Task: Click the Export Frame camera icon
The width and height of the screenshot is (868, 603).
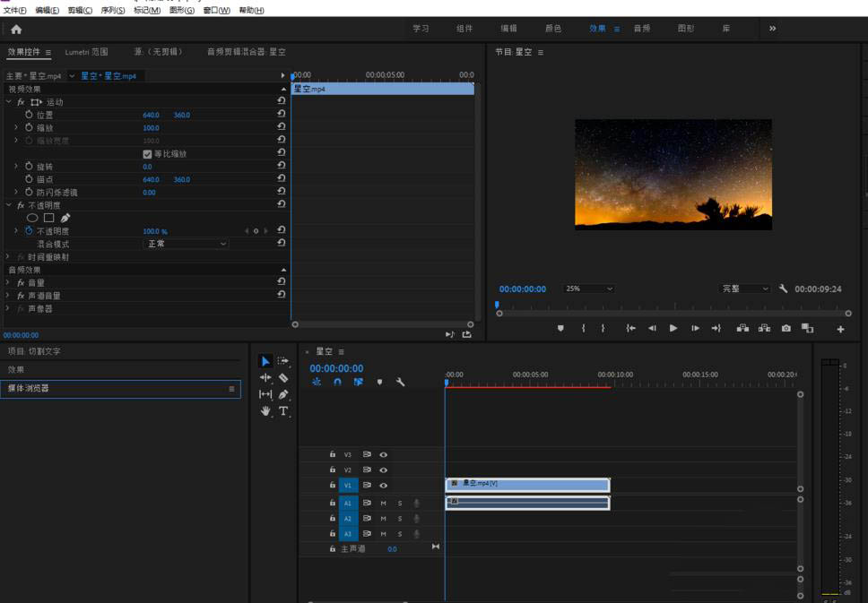Action: click(x=786, y=329)
